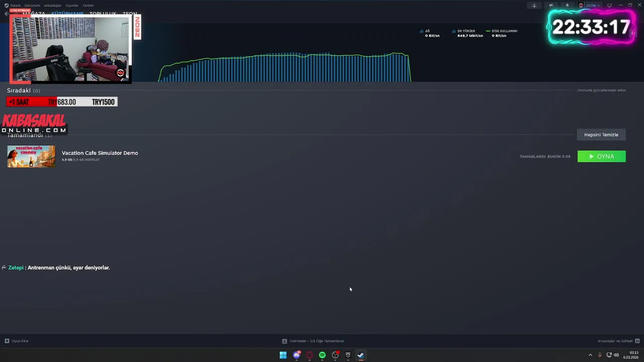
Task: Click the downloads status bar icon
Action: [284, 341]
